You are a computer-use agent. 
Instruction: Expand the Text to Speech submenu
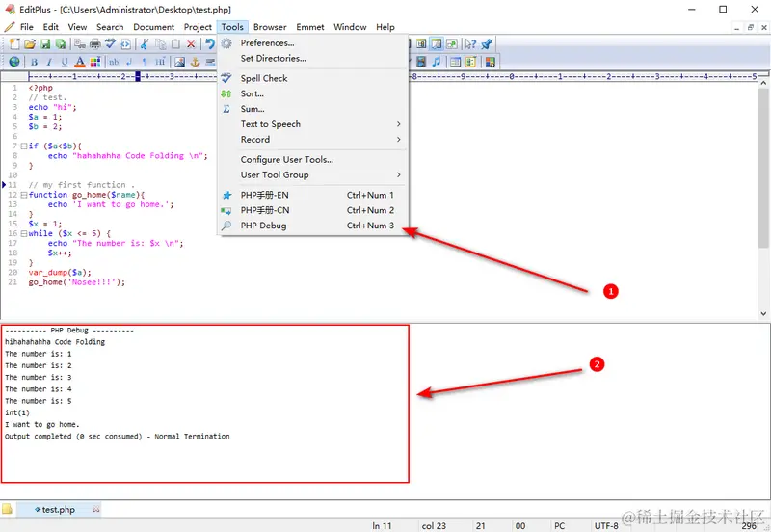312,124
